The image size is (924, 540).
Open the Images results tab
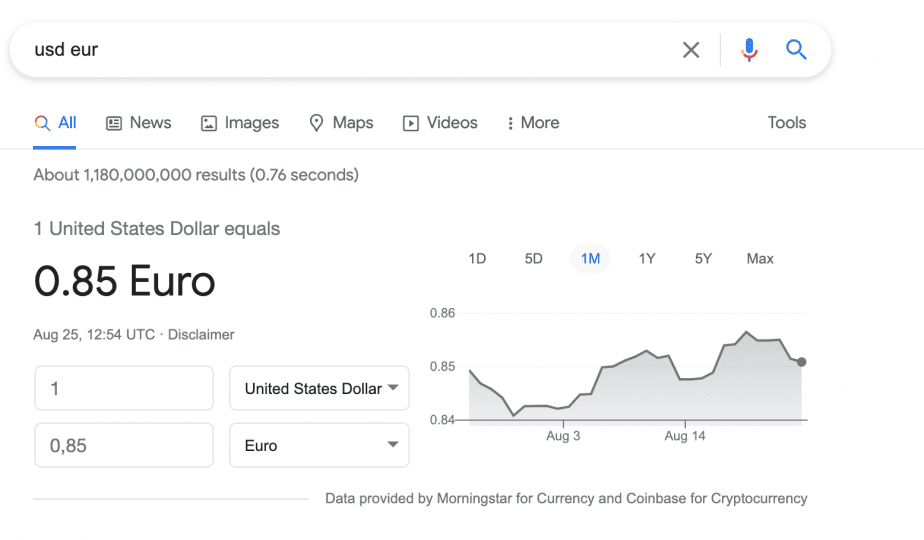pos(240,123)
